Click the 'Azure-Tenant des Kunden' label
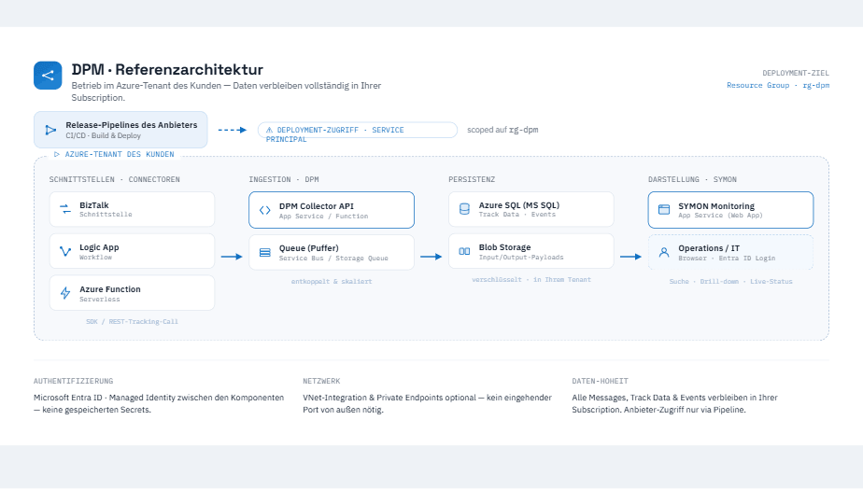The height and width of the screenshot is (504, 863). (120, 155)
